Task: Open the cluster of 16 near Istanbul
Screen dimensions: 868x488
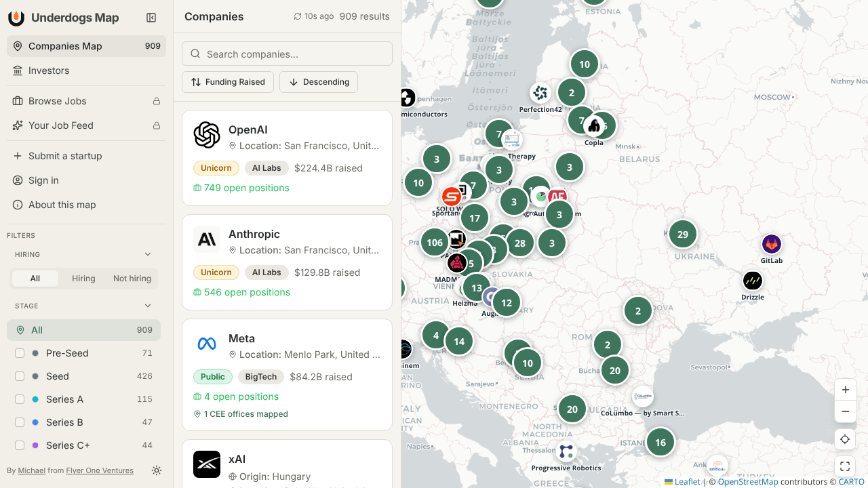Action: click(x=660, y=443)
